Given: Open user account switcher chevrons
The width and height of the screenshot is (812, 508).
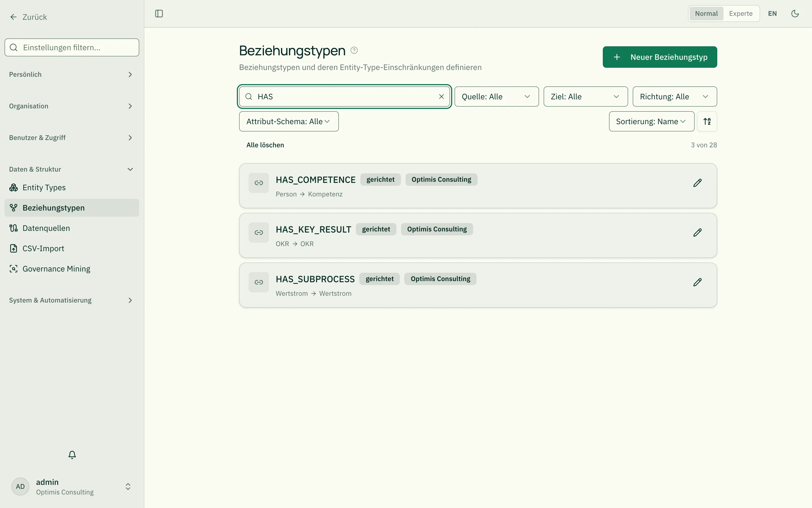Looking at the screenshot, I should coord(128,487).
